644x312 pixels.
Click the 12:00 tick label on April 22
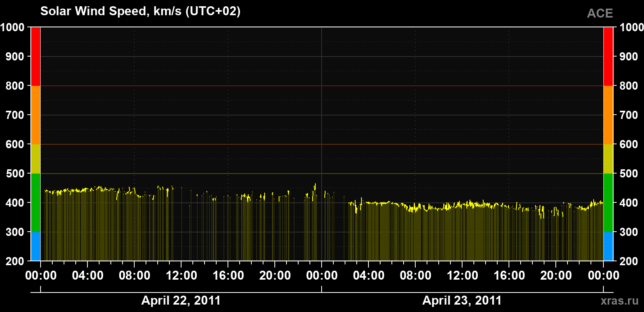181,275
